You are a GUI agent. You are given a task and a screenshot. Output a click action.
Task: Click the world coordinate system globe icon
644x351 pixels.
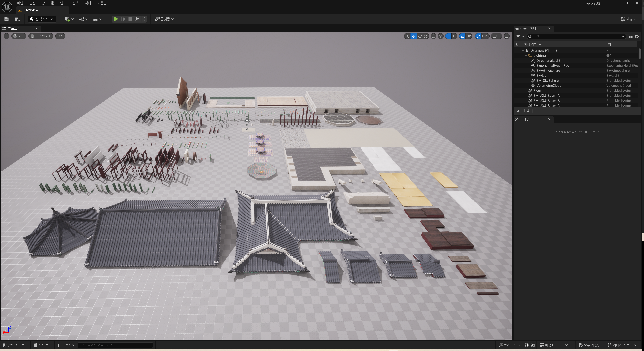pyautogui.click(x=433, y=36)
